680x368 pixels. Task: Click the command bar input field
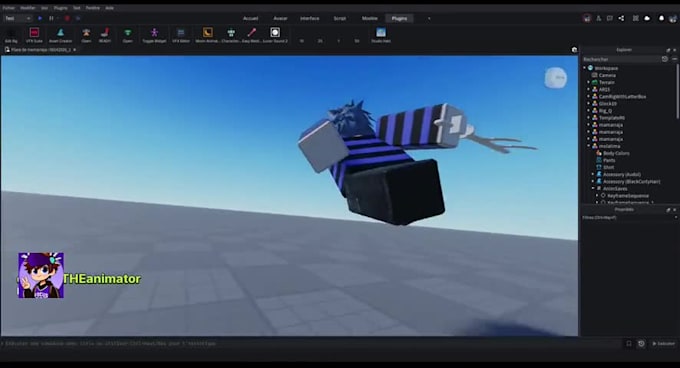[x=310, y=344]
